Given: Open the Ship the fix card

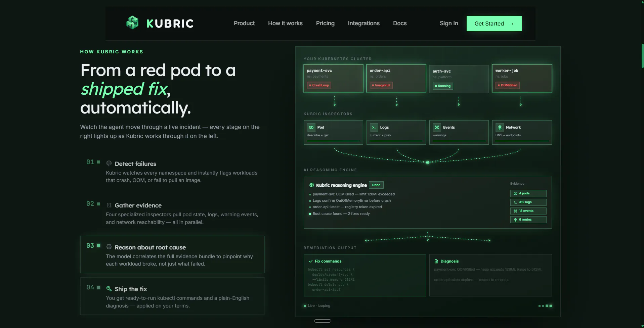Looking at the screenshot, I should (172, 296).
